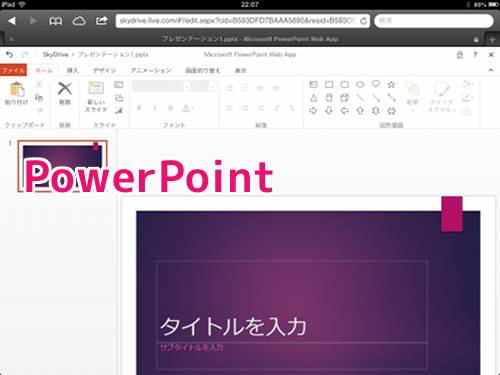Image resolution: width=500 pixels, height=375 pixels.
Task: Open the font name combo box
Action: point(161,87)
